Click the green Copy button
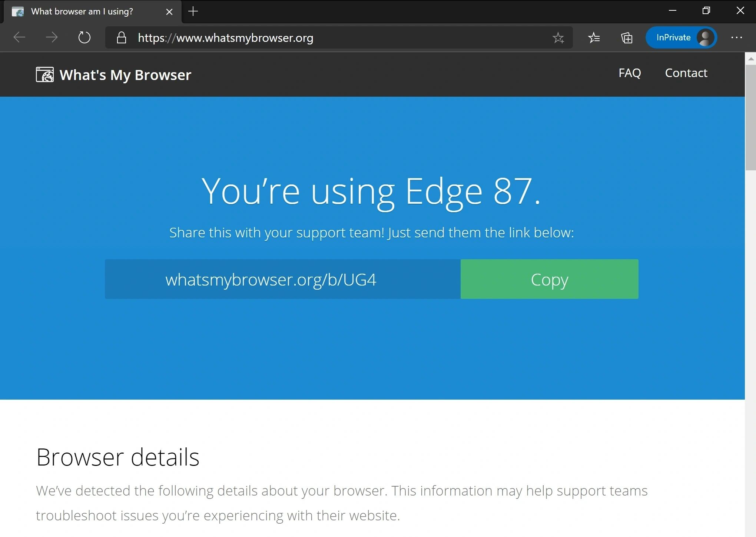 pos(549,279)
